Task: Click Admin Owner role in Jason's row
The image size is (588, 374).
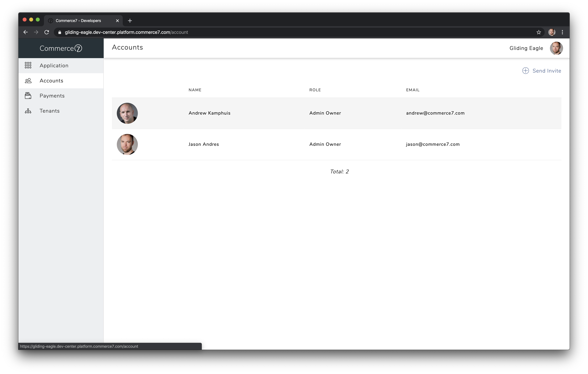Action: coord(325,144)
